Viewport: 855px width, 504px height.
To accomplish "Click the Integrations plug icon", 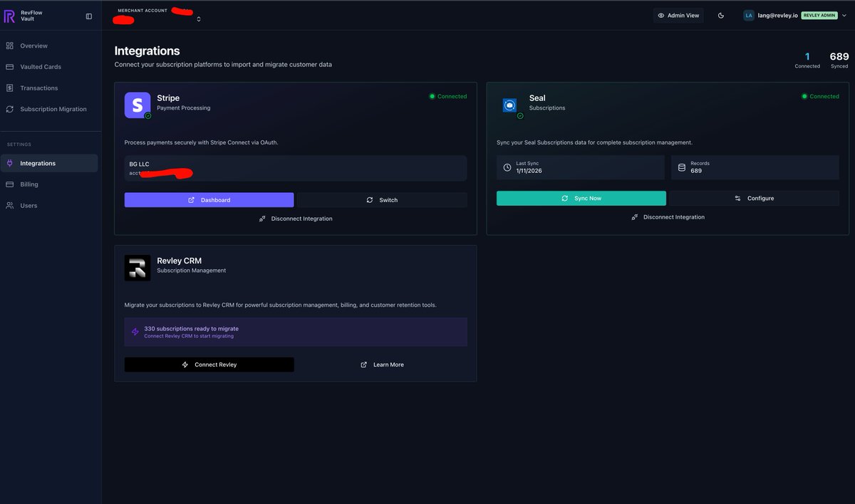I will (x=10, y=163).
